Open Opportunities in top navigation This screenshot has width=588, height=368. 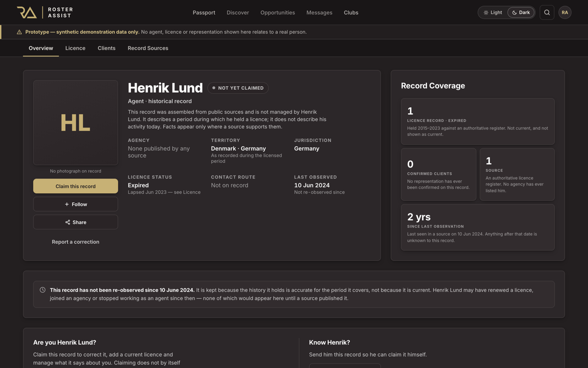[278, 13]
